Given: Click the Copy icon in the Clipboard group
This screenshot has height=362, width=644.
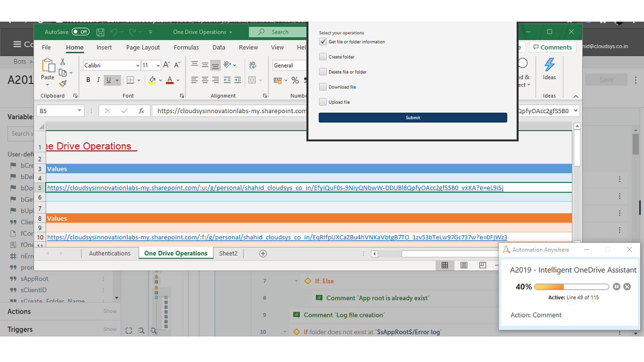Looking at the screenshot, I should tap(62, 73).
